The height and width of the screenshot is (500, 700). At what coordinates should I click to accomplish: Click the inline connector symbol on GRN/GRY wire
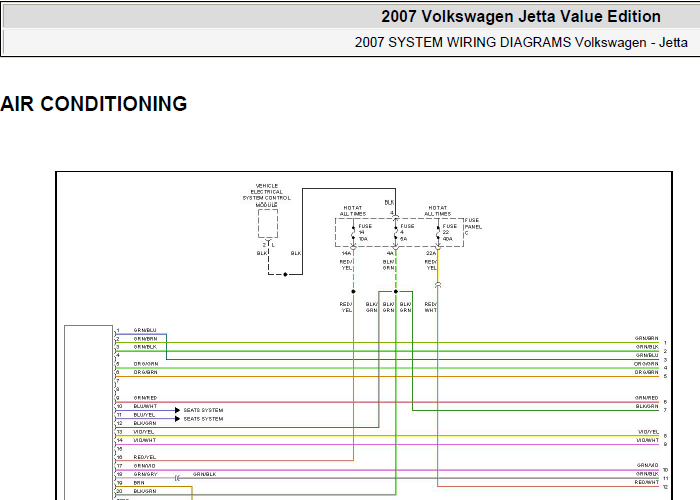(x=176, y=478)
